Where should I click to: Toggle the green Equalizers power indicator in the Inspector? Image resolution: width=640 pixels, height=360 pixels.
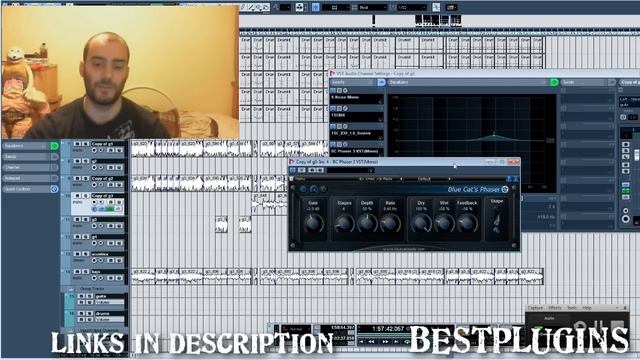[x=54, y=146]
